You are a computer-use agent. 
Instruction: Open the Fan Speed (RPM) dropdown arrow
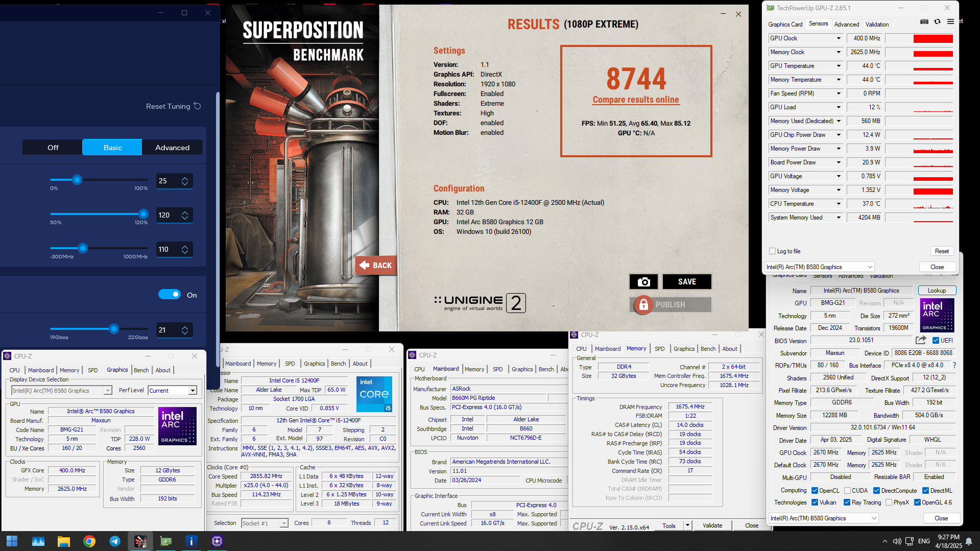point(839,93)
